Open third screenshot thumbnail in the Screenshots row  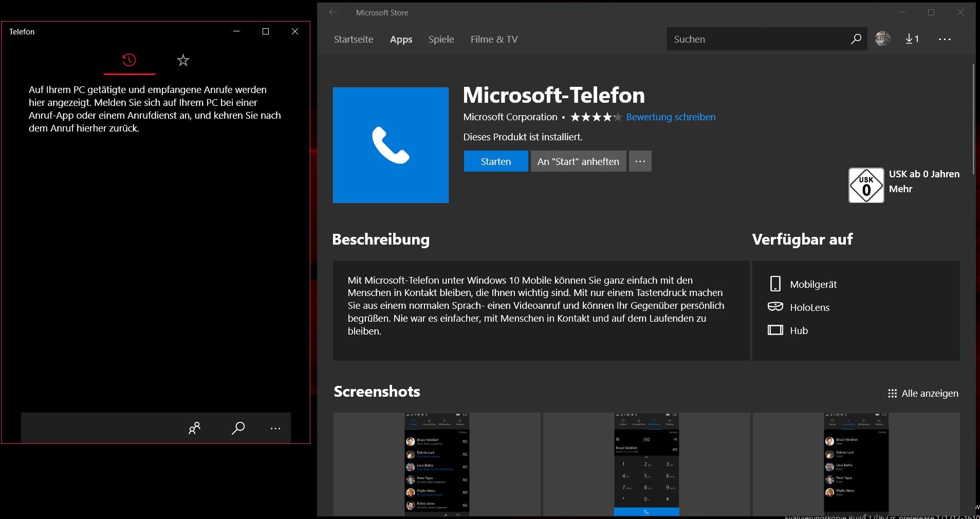856,464
